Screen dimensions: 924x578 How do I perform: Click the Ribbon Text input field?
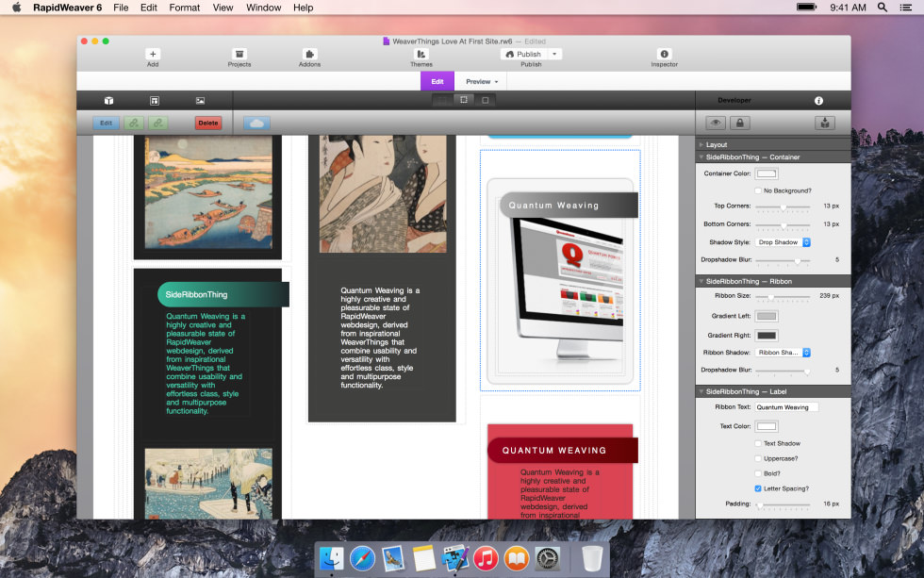(786, 407)
